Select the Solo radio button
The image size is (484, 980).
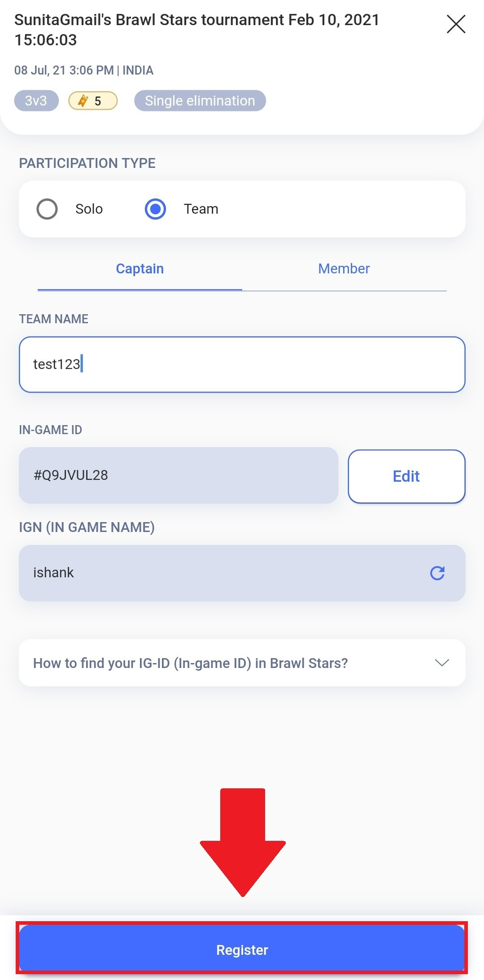pos(47,209)
